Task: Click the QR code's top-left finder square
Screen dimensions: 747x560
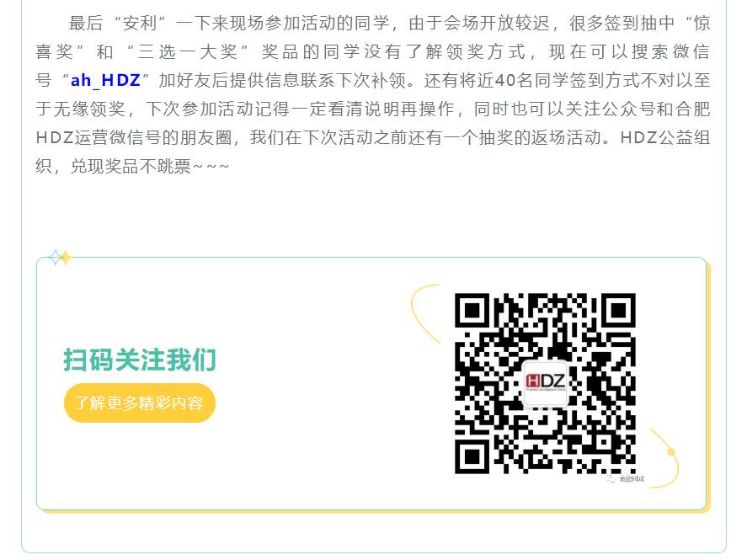Action: click(x=472, y=310)
